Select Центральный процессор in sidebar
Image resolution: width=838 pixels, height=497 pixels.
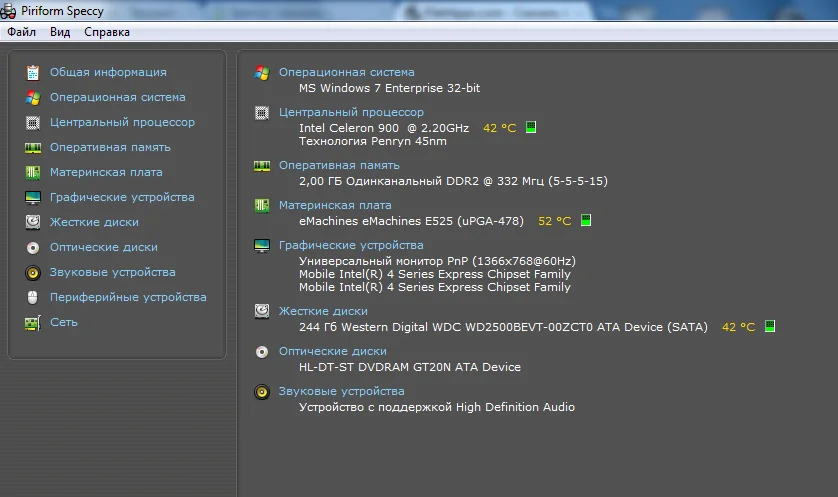[122, 122]
